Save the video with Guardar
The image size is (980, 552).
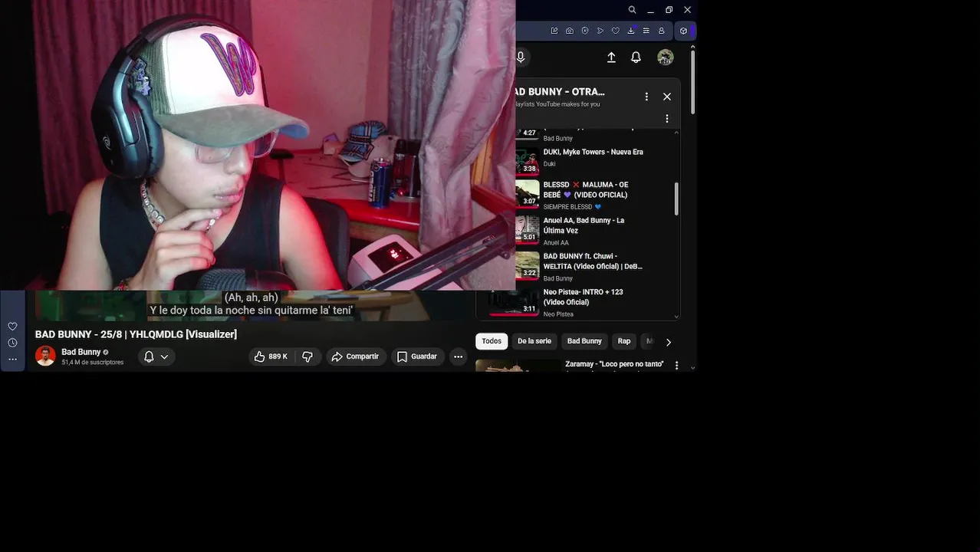[x=417, y=356]
